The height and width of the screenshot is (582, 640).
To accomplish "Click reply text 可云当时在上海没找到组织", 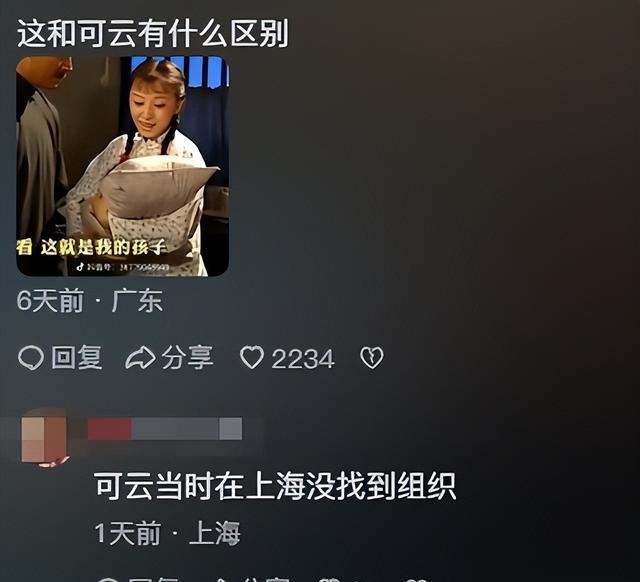I will point(275,486).
